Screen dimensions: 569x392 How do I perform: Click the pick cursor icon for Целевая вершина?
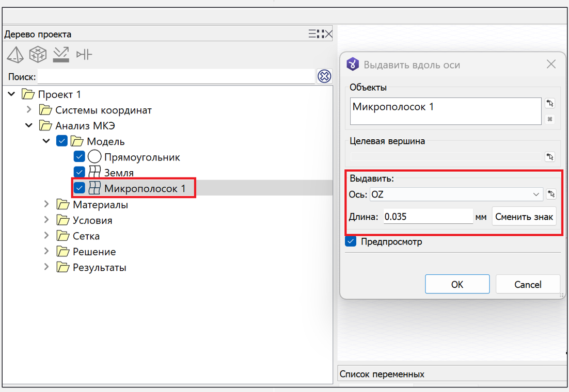tap(550, 157)
